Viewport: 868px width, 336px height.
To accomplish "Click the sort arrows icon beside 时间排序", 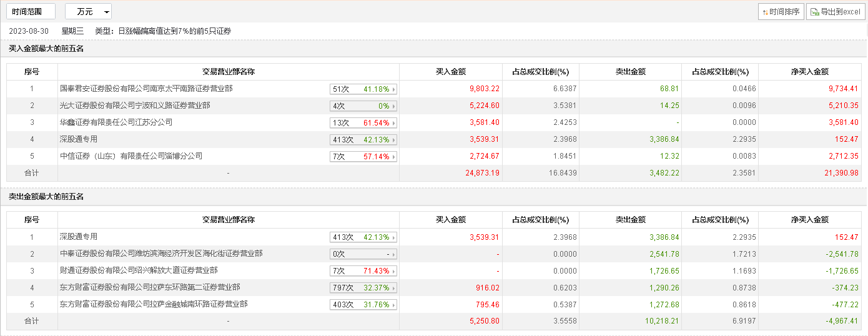I will pyautogui.click(x=765, y=12).
